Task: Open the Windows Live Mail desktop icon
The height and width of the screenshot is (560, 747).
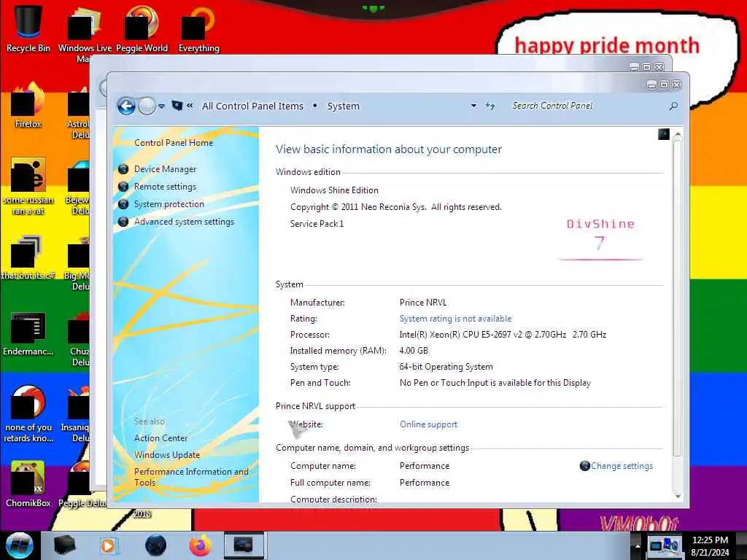Action: pyautogui.click(x=85, y=34)
